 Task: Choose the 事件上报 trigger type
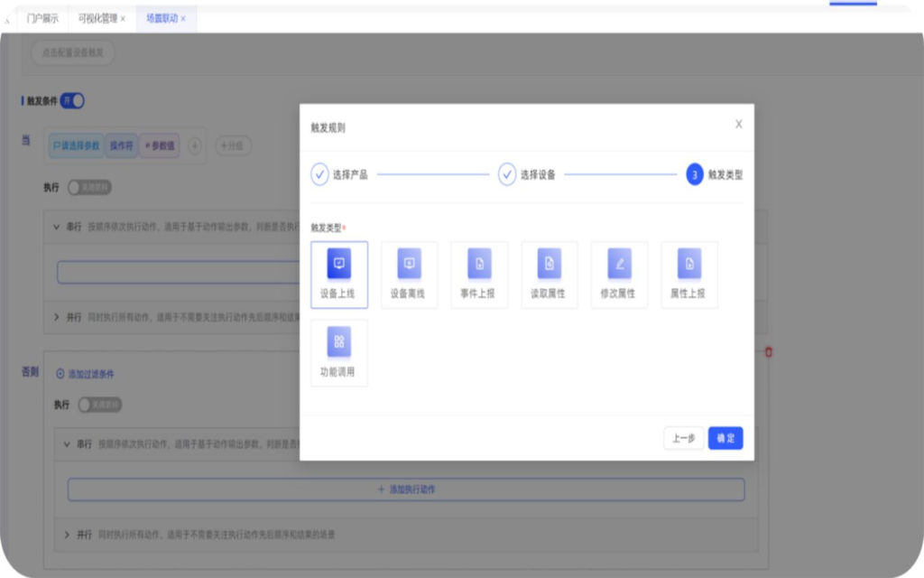point(479,275)
